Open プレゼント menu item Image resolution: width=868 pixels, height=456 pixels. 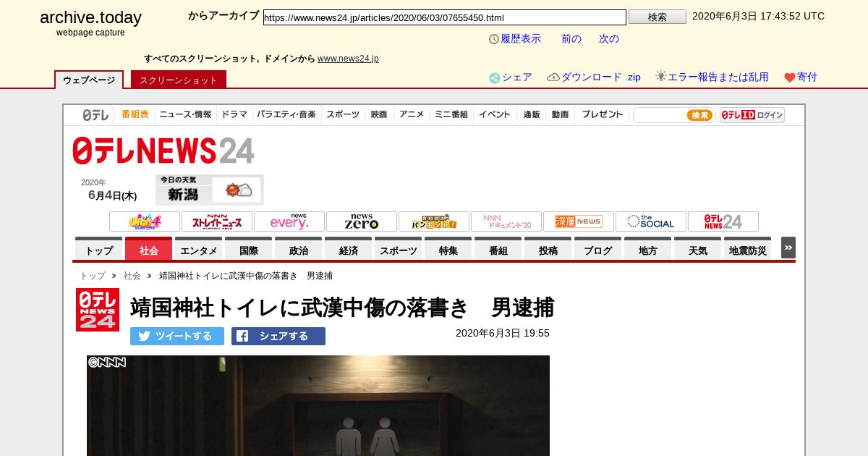(x=603, y=114)
